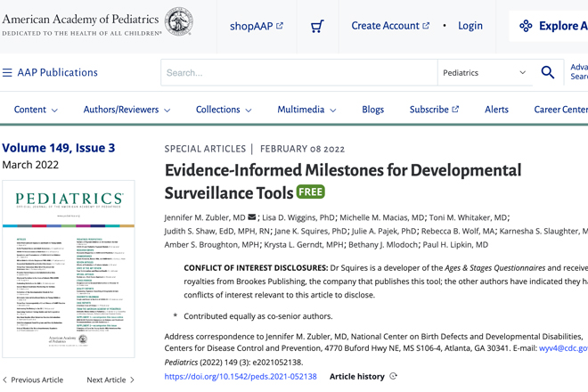This screenshot has width=588, height=392.
Task: Click the AAP seal logo
Action: pos(179,21)
